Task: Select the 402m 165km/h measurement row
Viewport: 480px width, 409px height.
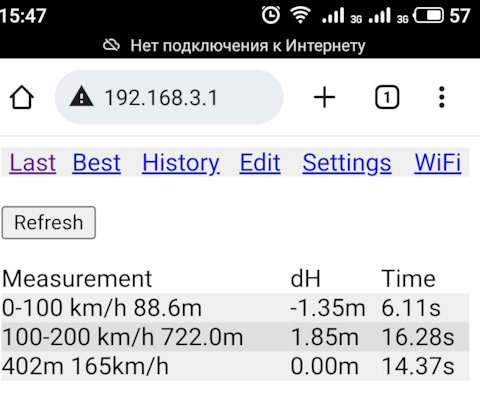Action: tap(235, 366)
